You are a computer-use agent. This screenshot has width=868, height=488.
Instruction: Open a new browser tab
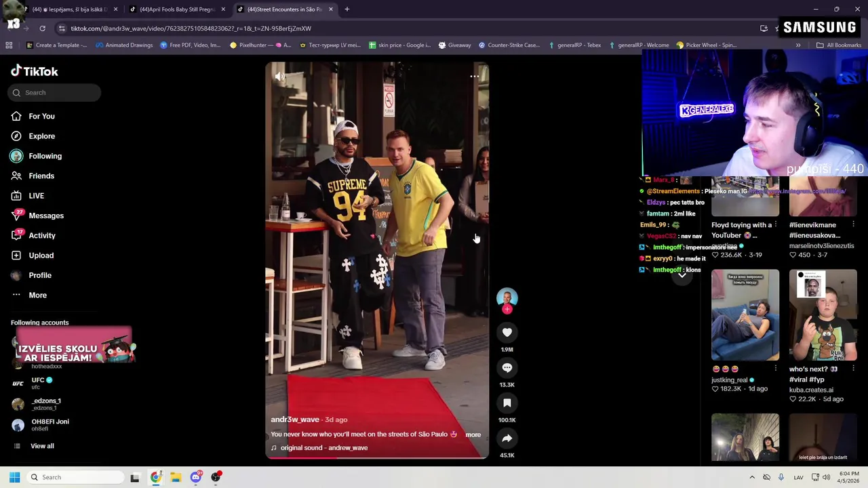click(x=347, y=9)
